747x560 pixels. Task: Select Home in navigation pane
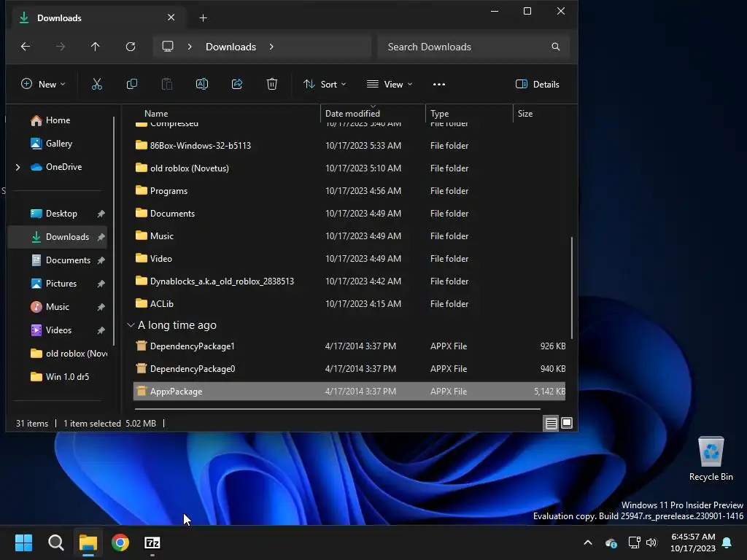coord(57,120)
